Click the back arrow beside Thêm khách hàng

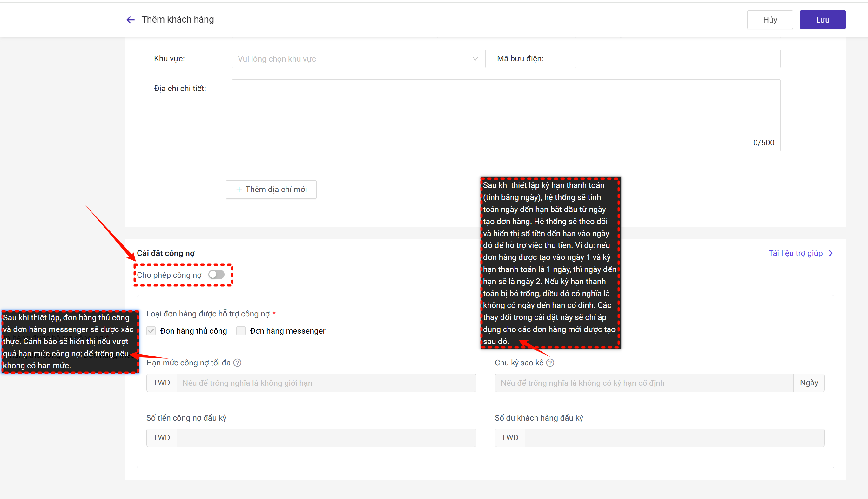tap(130, 20)
